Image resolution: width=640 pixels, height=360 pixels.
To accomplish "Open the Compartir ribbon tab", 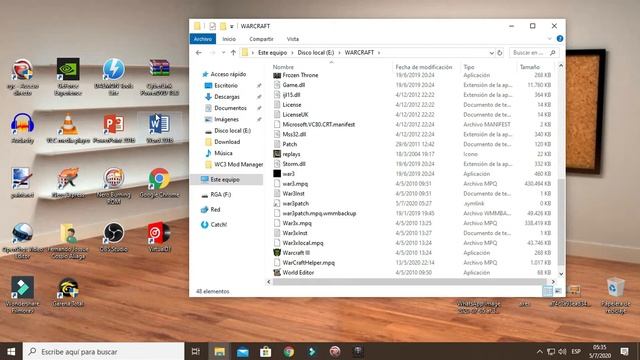I will 261,39.
